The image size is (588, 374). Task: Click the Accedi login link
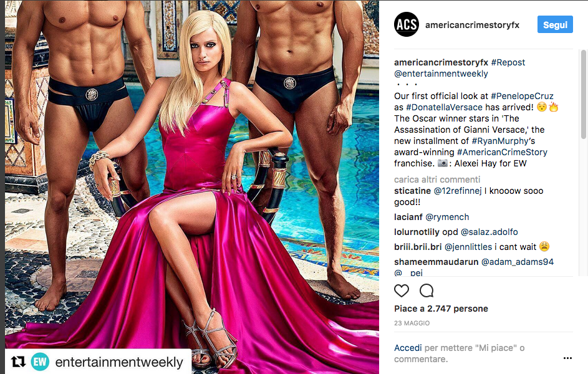(x=408, y=348)
